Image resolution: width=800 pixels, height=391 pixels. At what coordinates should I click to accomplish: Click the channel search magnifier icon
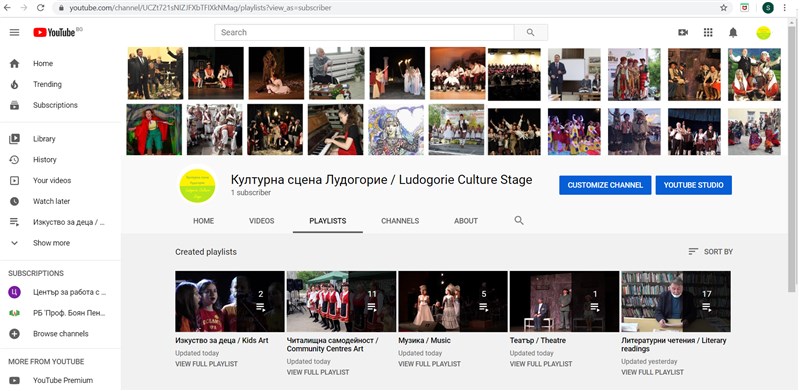tap(519, 221)
